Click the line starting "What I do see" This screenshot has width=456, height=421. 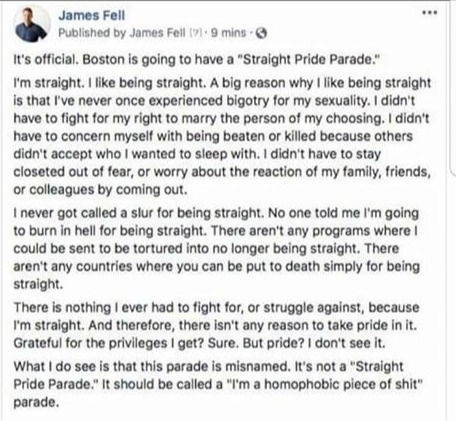(208, 367)
